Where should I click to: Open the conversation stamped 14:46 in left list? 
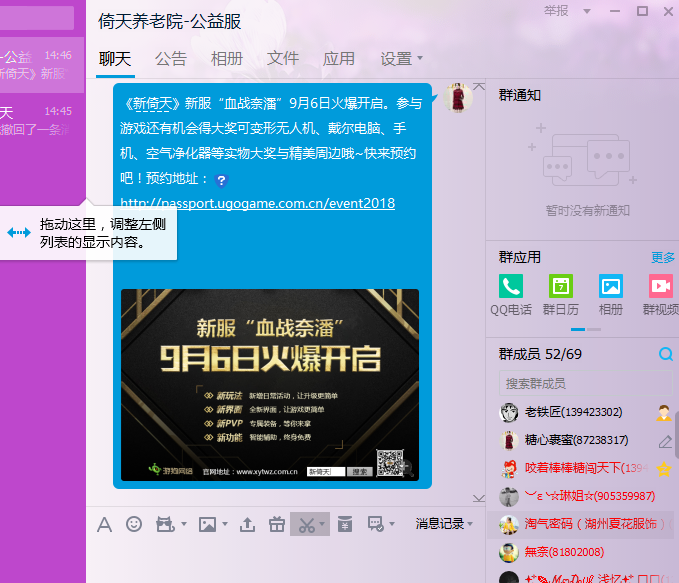pyautogui.click(x=42, y=65)
